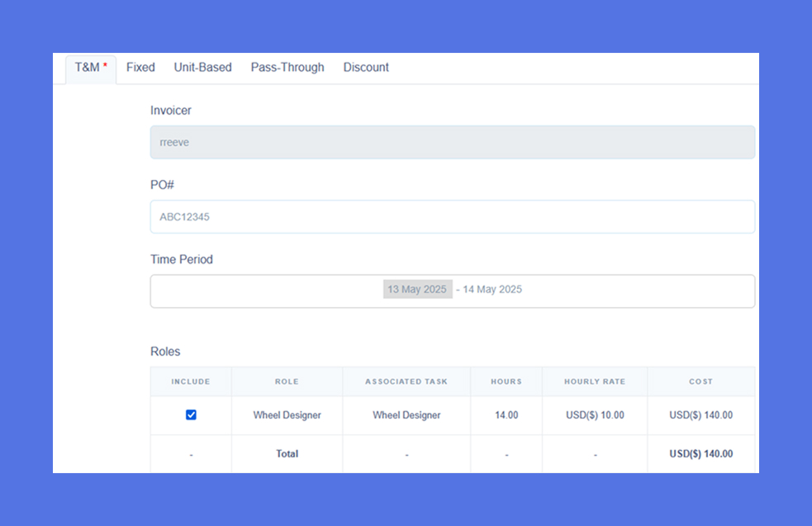Click the Hours column header
Screen dimensions: 812x526
(506, 382)
